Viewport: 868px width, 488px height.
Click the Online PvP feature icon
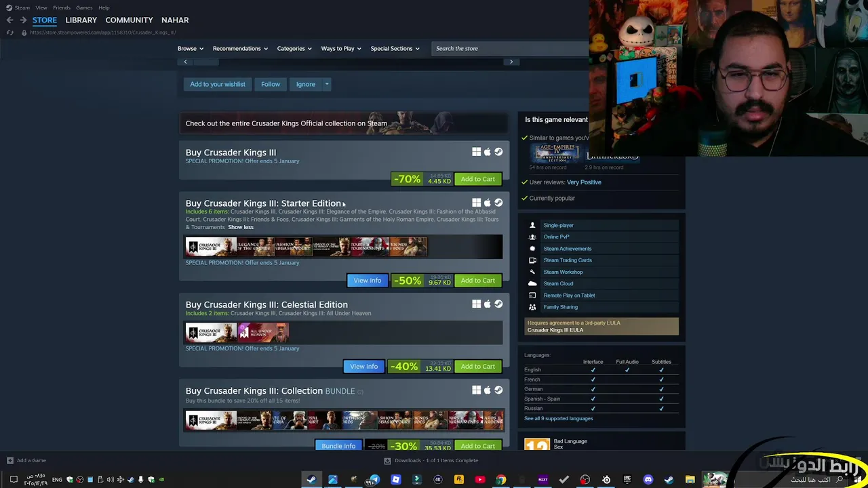532,237
